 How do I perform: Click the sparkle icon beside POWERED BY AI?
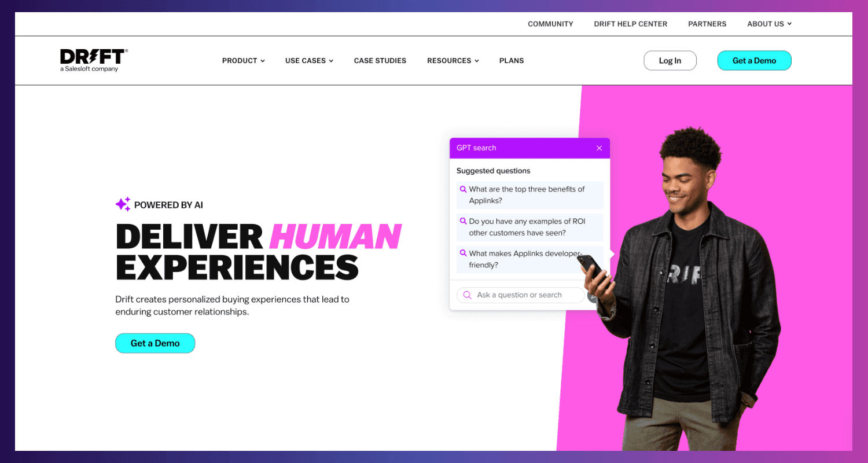123,204
